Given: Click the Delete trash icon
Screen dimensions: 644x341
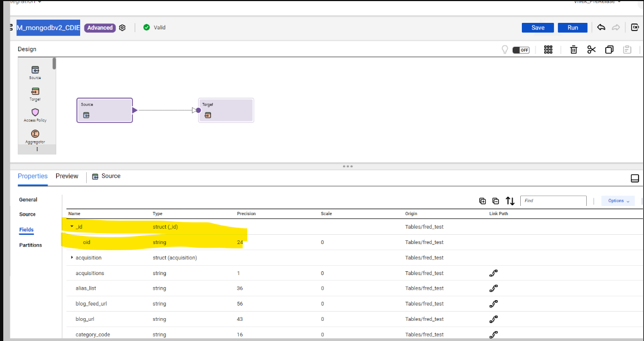Looking at the screenshot, I should click(x=574, y=50).
